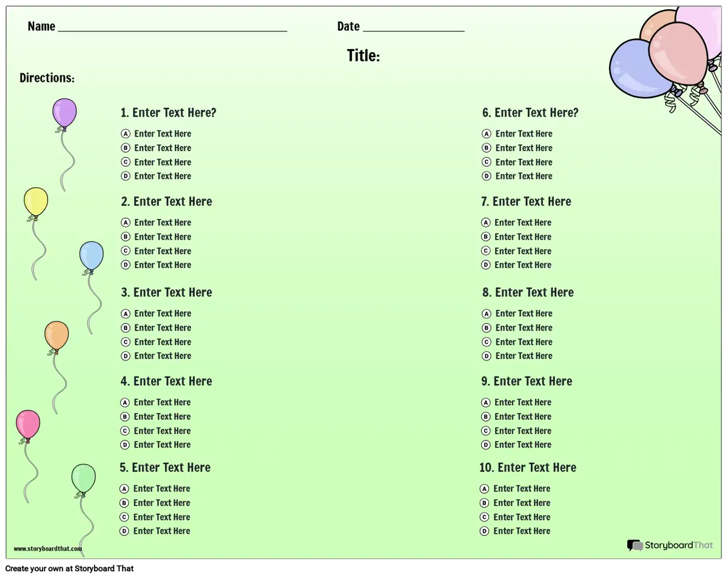Click the StoryboardThat logo speech bubble icon
Screen dimensions: 728x578
click(635, 545)
